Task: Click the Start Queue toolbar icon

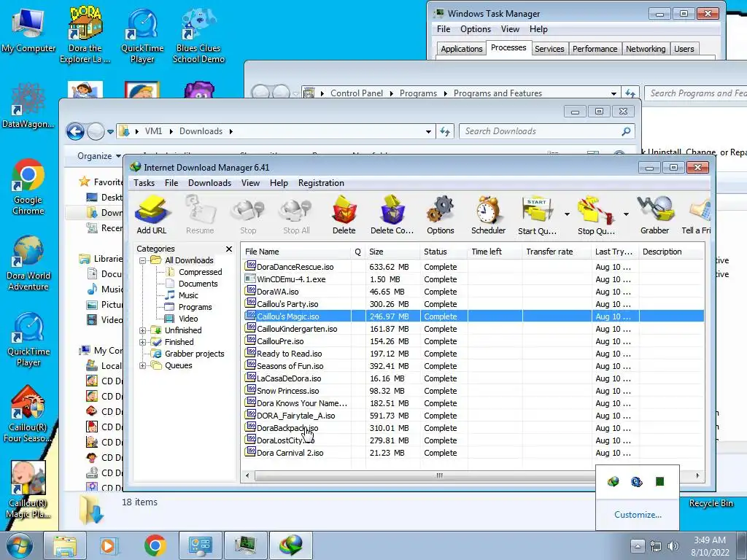Action: pos(537,215)
